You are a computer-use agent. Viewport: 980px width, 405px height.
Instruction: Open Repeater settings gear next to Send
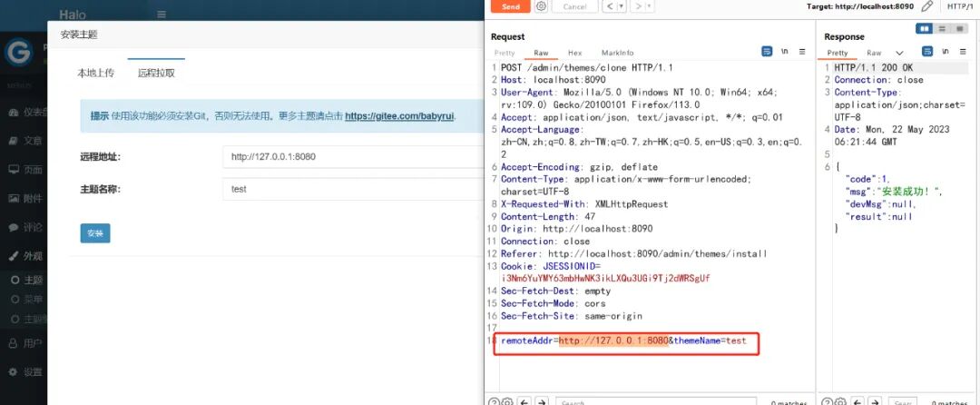point(541,6)
